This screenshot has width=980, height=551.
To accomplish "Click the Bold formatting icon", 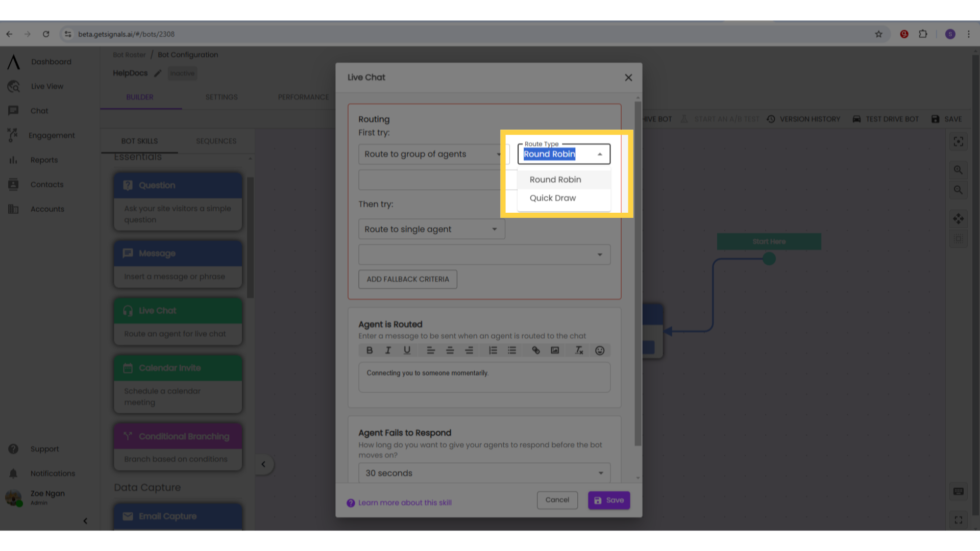I will tap(369, 350).
